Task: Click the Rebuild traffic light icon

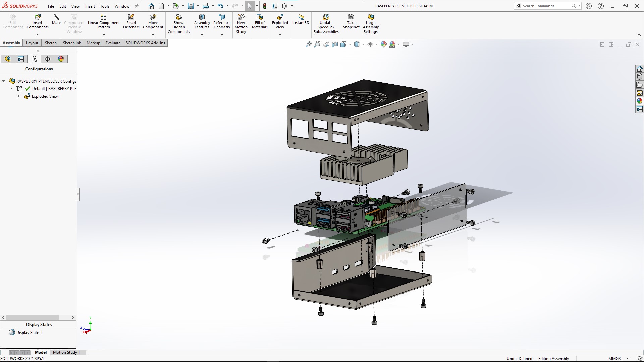Action: pyautogui.click(x=265, y=6)
